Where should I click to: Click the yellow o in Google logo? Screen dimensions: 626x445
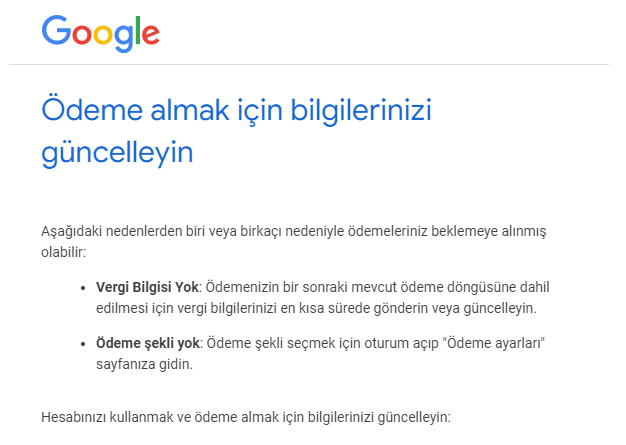click(x=103, y=34)
